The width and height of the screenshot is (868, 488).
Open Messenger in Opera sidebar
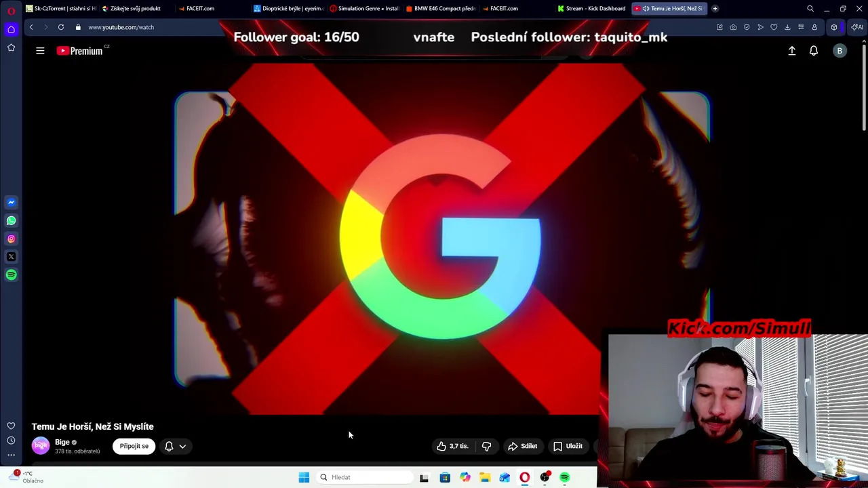11,202
